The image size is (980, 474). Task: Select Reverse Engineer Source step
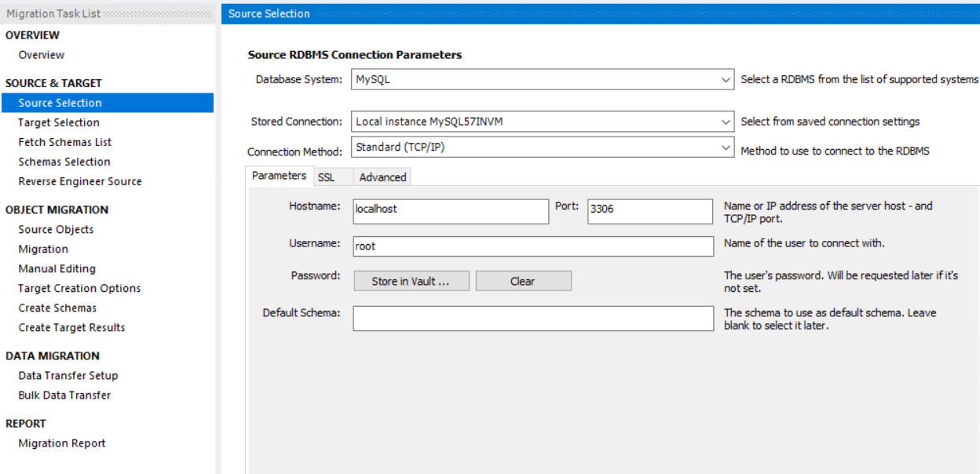tap(80, 181)
